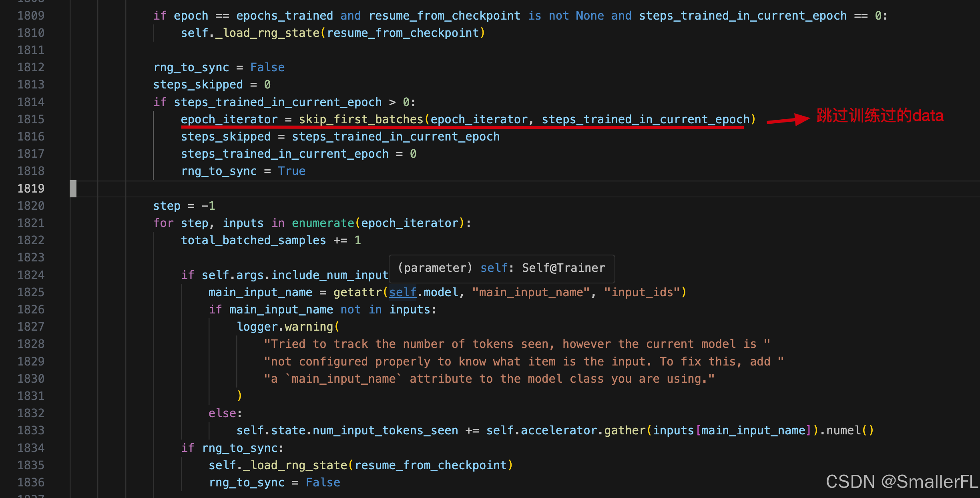Click the "Tried to track the number" string
Viewport: 980px width, 498px height.
click(517, 344)
